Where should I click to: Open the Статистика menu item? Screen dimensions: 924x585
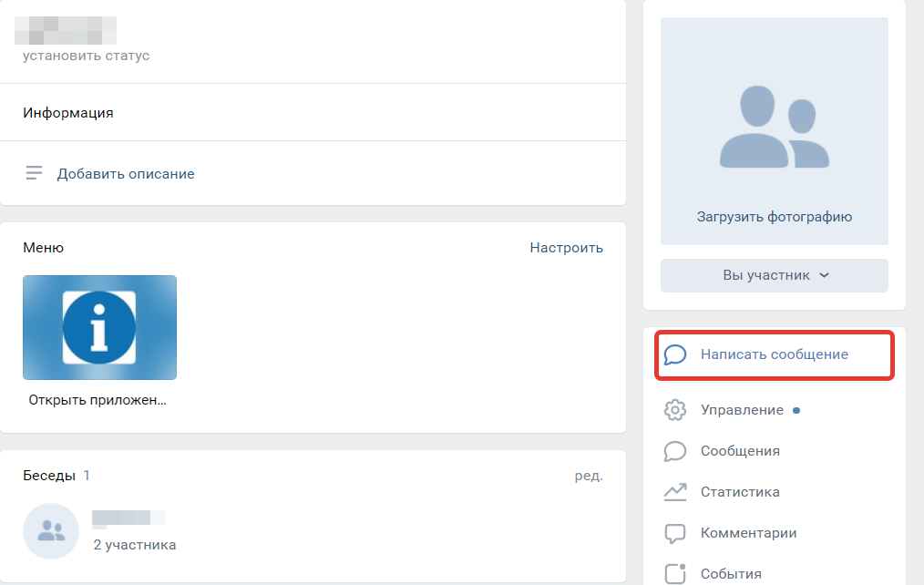coord(740,492)
